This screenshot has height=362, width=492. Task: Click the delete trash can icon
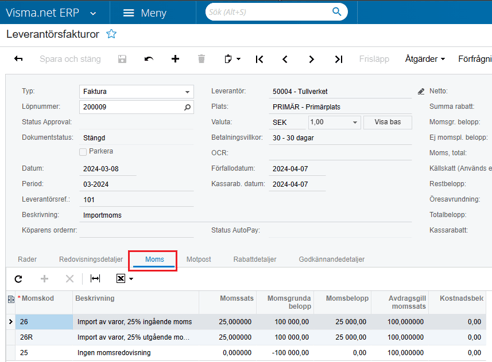pyautogui.click(x=201, y=59)
